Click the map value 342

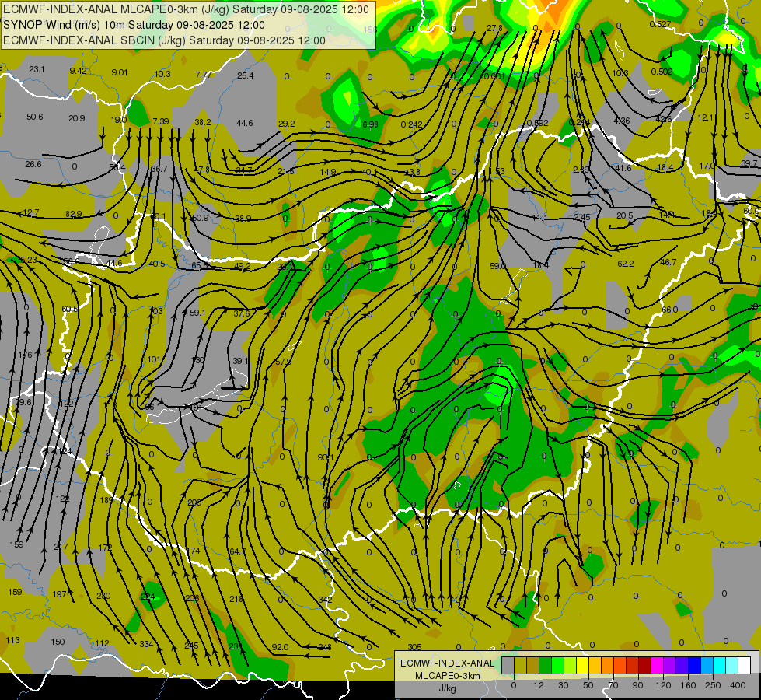pos(325,600)
